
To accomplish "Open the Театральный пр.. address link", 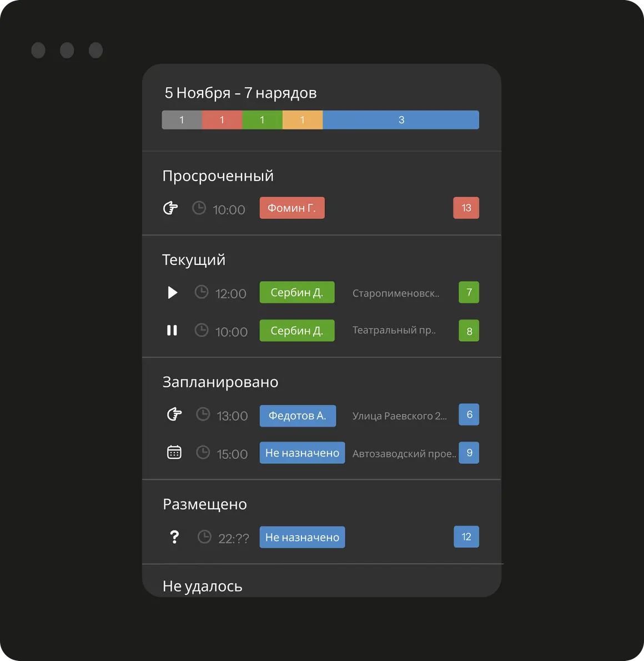I will (394, 330).
